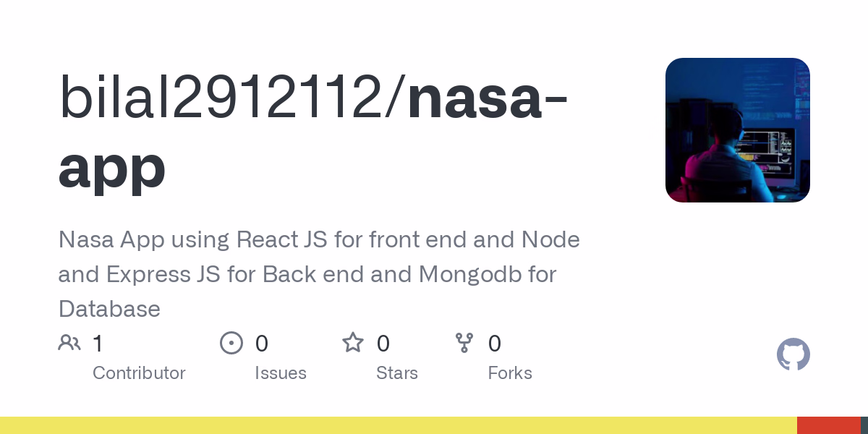Click the Contributor label

[x=139, y=373]
